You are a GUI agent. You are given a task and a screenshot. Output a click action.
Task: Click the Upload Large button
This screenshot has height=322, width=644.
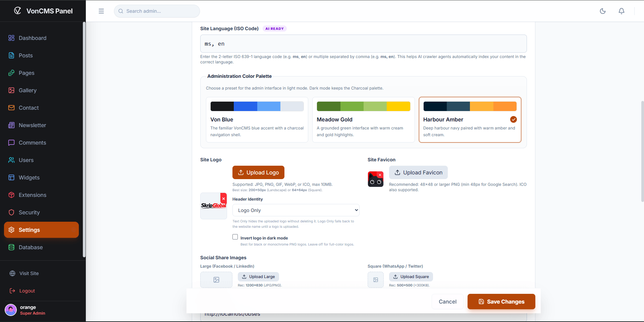coord(258,277)
